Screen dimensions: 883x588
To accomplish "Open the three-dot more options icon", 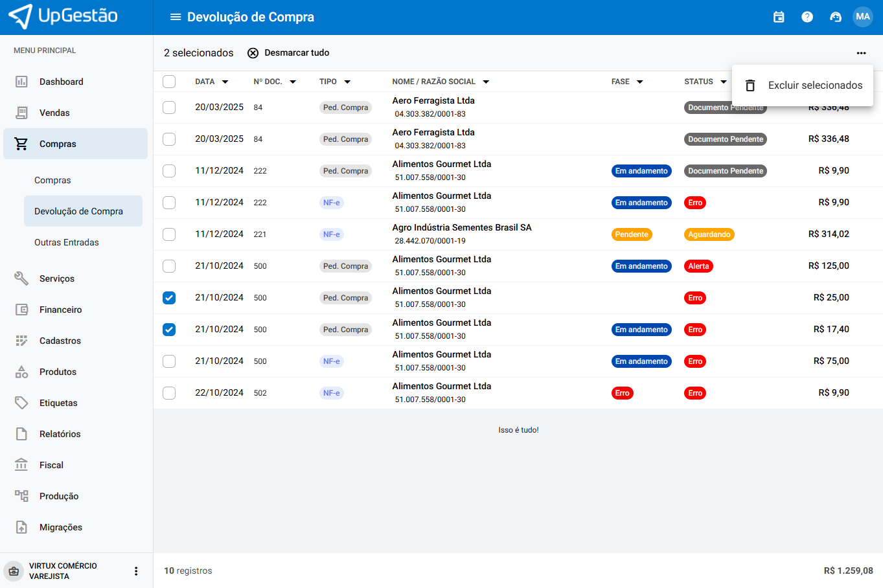I will point(861,53).
